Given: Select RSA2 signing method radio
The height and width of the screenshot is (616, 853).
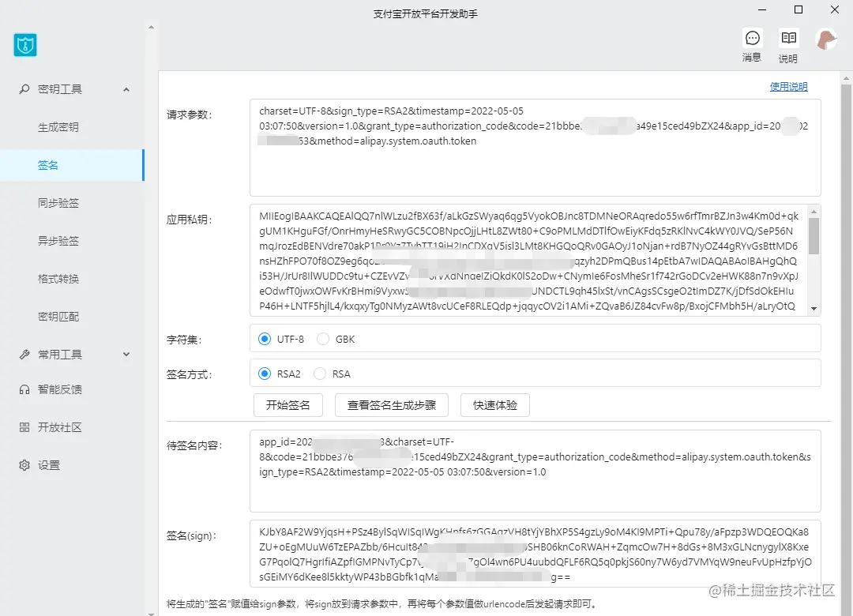Looking at the screenshot, I should [x=265, y=374].
